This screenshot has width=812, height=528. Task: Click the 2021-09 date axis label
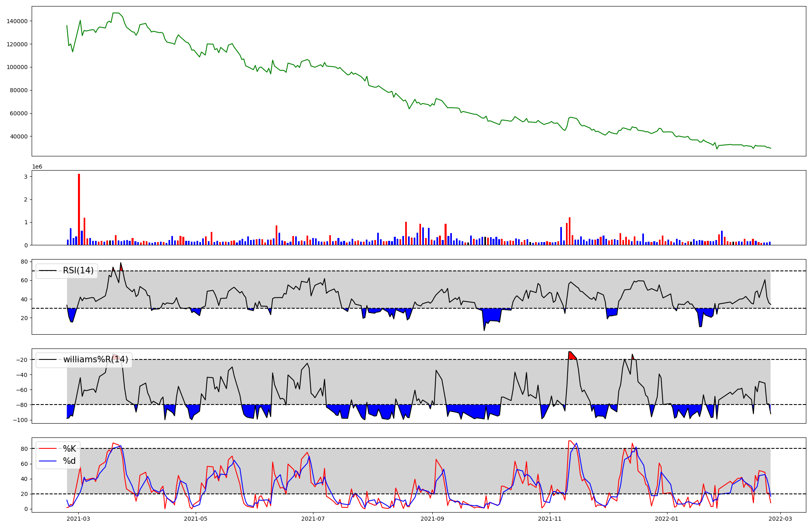(432, 519)
